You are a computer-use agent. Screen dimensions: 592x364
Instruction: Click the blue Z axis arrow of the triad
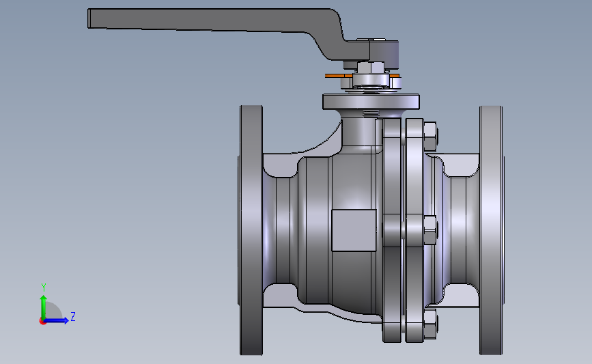(x=57, y=320)
